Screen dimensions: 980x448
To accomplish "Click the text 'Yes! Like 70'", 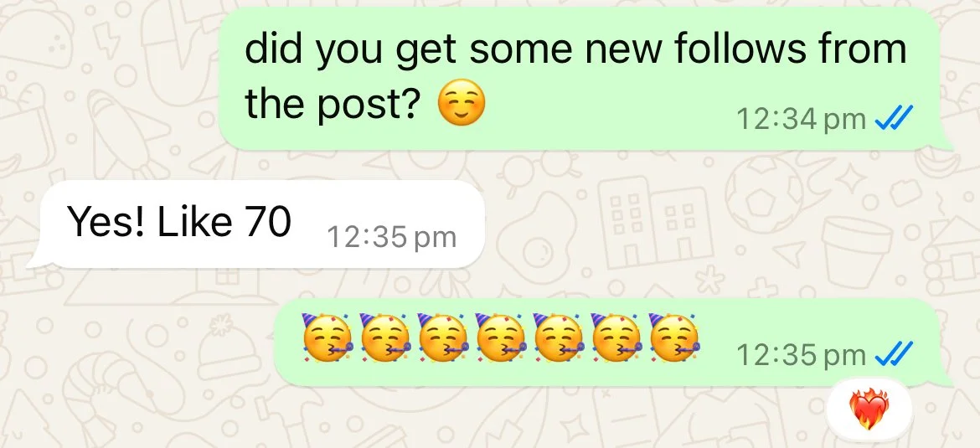I will [178, 222].
